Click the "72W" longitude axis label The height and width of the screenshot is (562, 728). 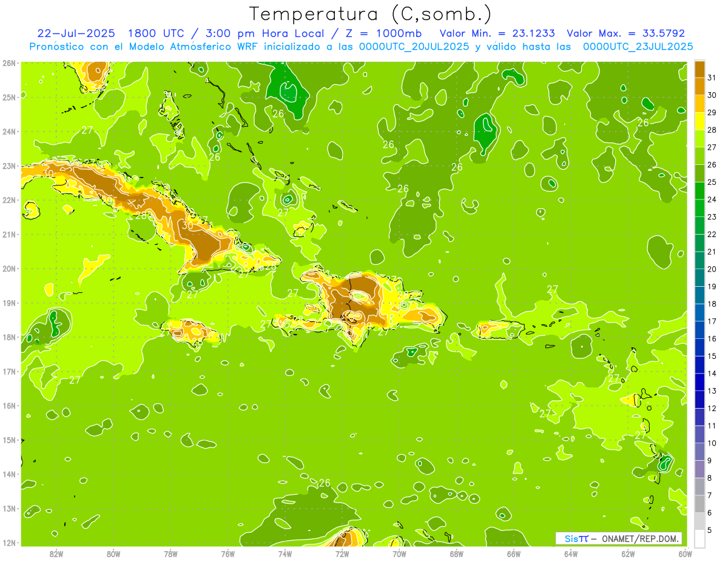[342, 554]
